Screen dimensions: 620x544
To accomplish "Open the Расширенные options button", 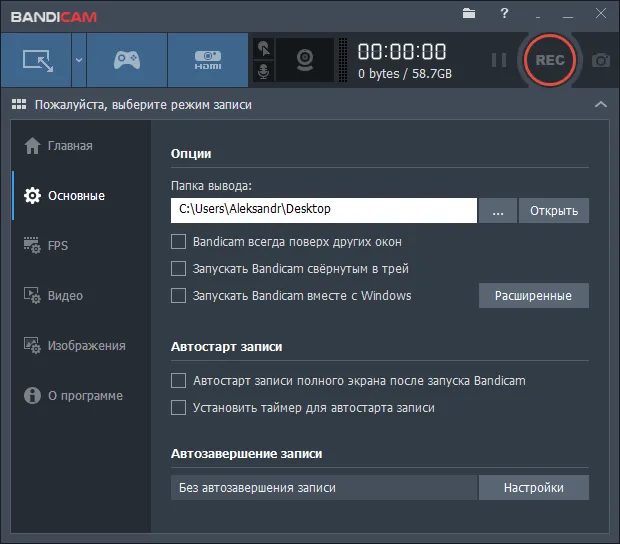I will [533, 295].
